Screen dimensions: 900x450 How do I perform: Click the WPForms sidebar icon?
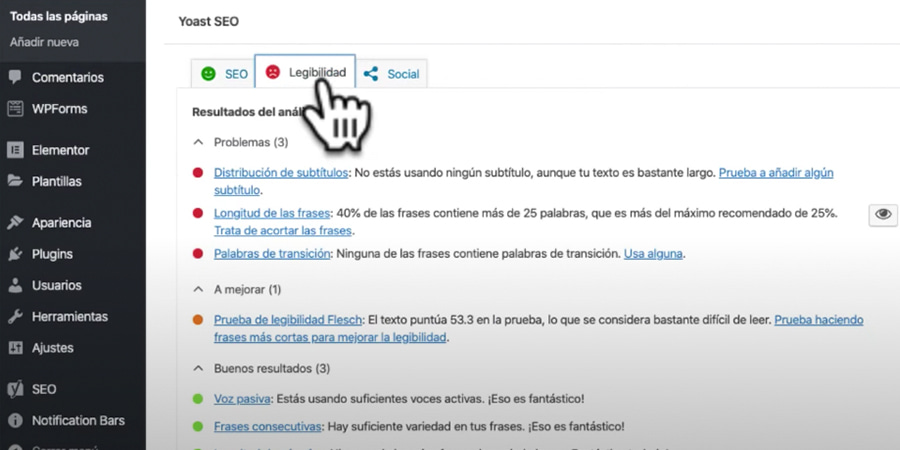tap(15, 108)
